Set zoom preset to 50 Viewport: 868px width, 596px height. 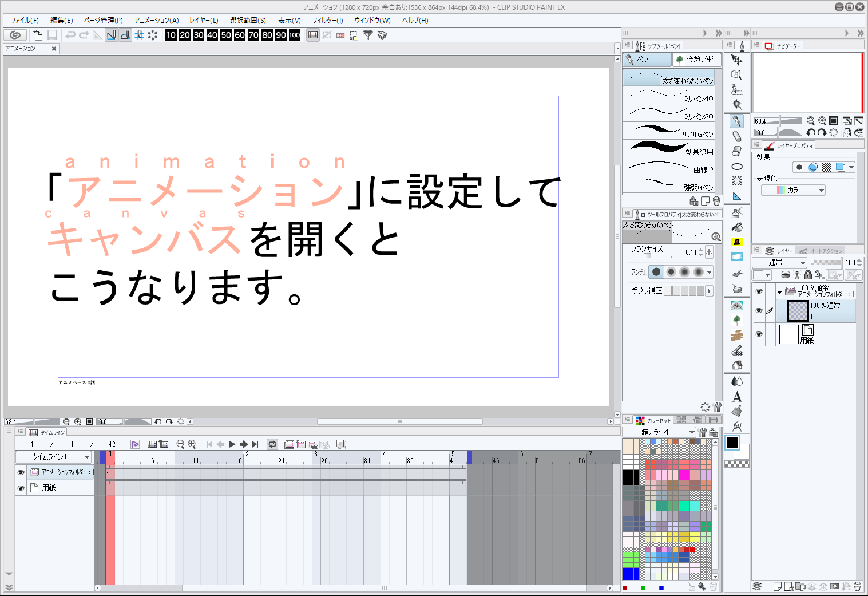click(x=226, y=35)
